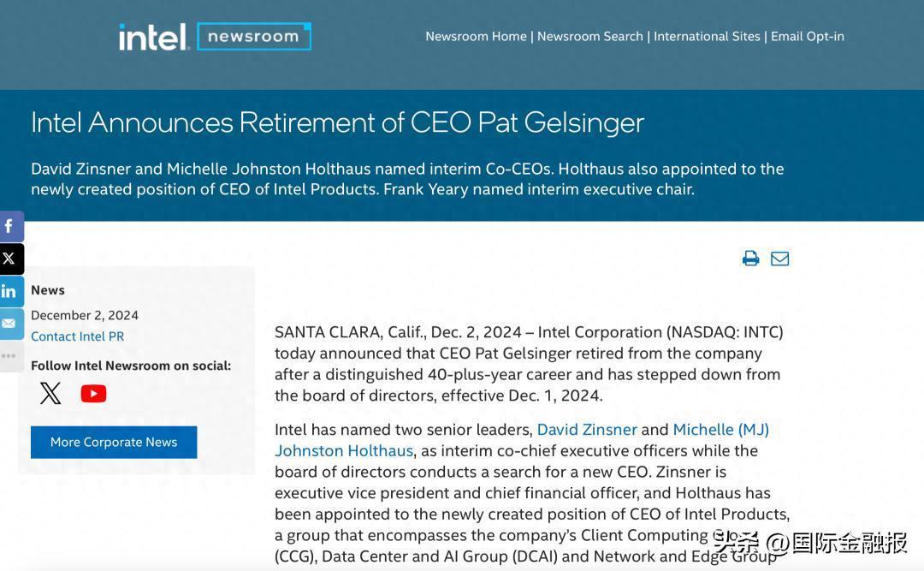Open the newsroom badge next to Intel logo
Screen dimensions: 924x571
(253, 37)
